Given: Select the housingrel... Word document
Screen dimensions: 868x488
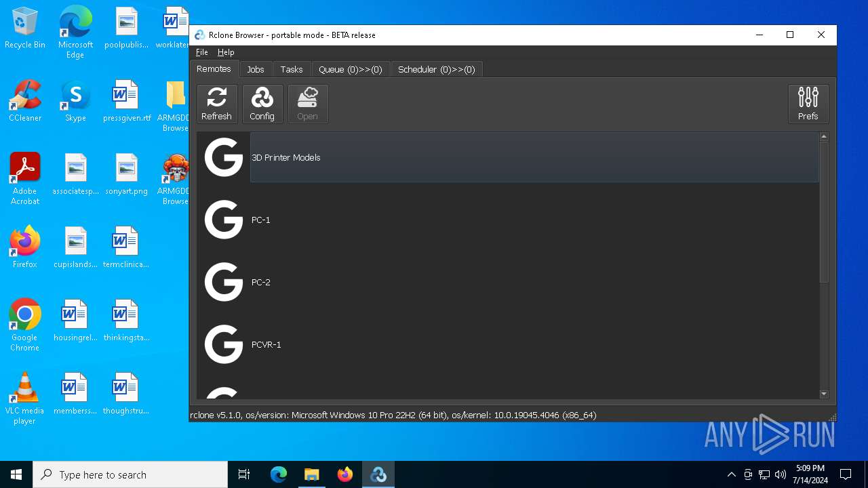Looking at the screenshot, I should (x=75, y=321).
